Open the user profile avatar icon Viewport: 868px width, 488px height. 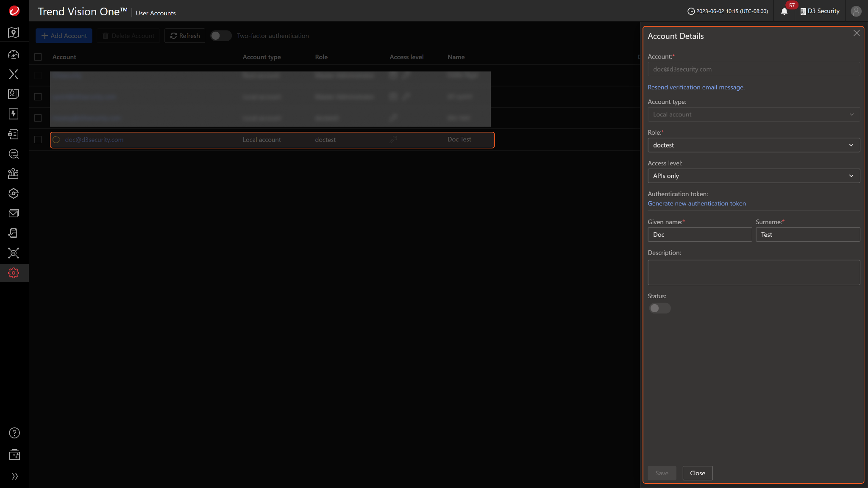856,11
